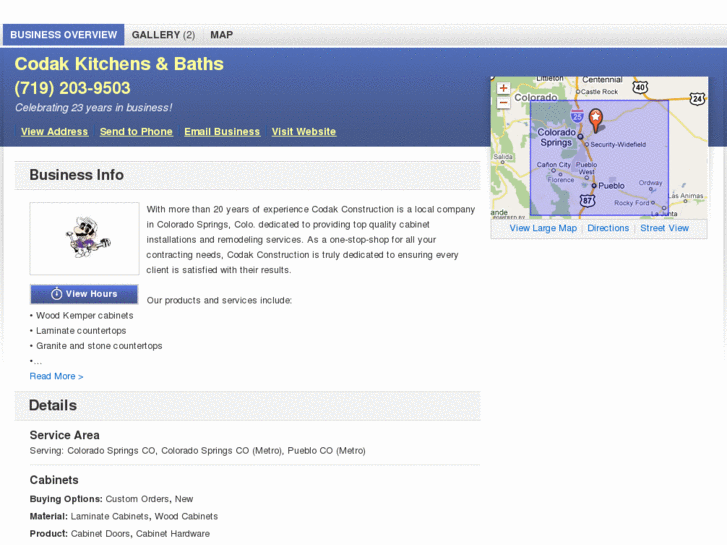Image resolution: width=727 pixels, height=545 pixels.
Task: Open View Large Map link
Action: [x=543, y=228]
